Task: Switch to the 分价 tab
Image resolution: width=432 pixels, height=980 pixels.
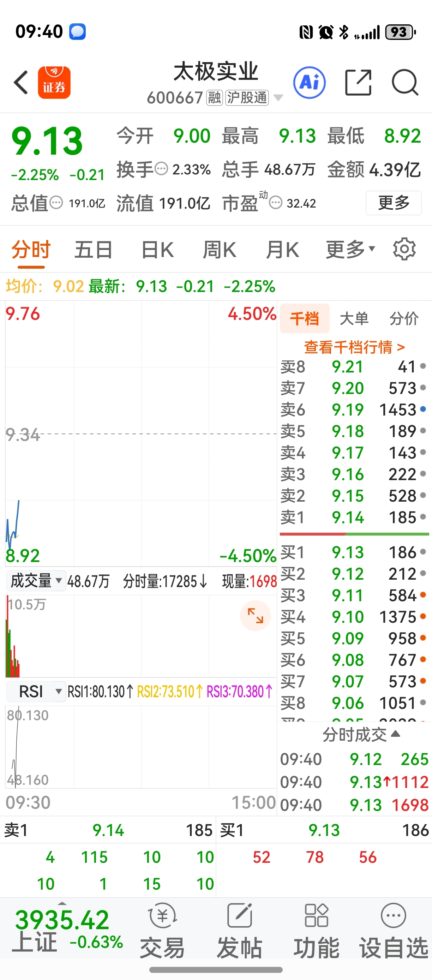Action: click(404, 318)
